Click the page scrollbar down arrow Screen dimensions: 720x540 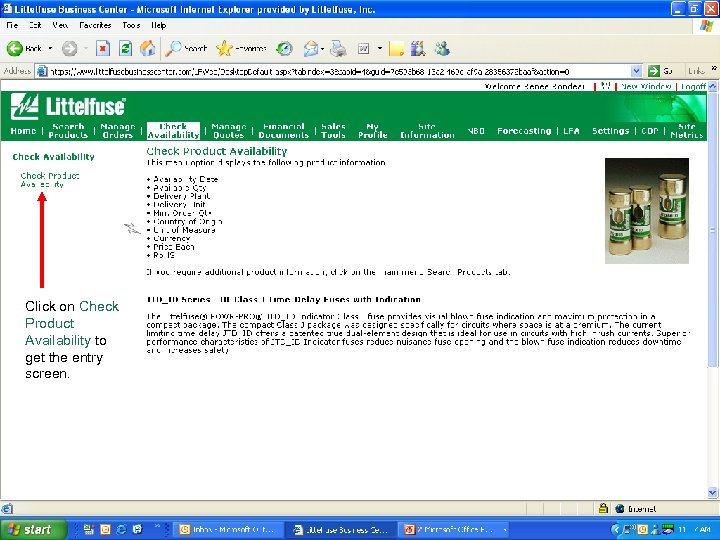712,493
